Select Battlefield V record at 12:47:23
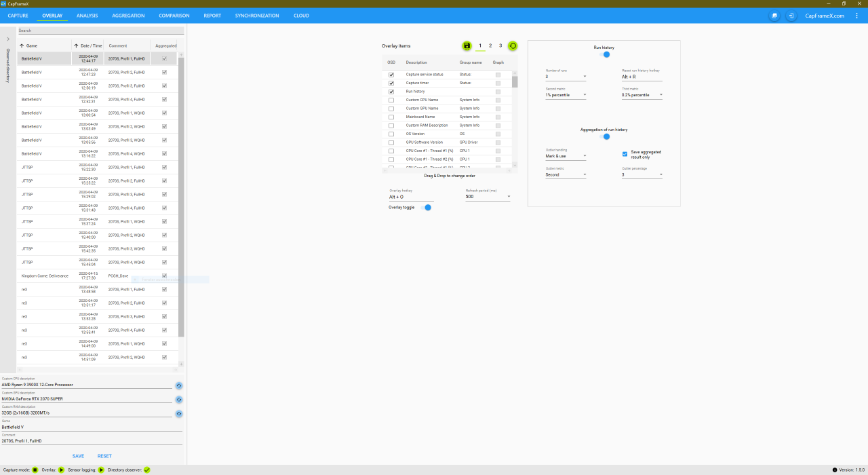This screenshot has height=475, width=868. (x=97, y=73)
